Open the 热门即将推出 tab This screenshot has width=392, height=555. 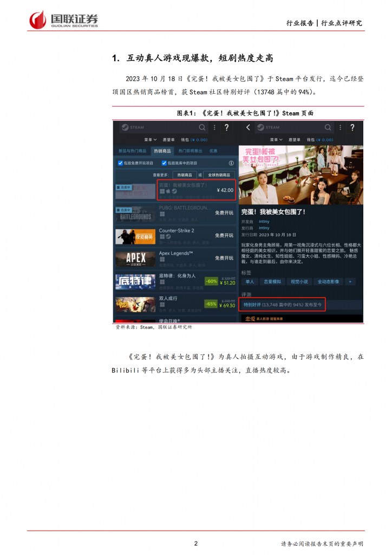[190, 151]
